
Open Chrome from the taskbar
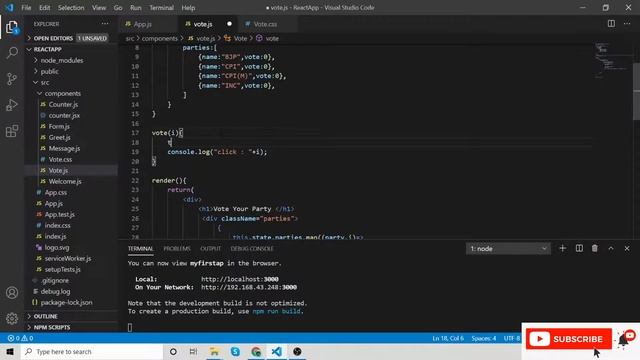point(256,351)
